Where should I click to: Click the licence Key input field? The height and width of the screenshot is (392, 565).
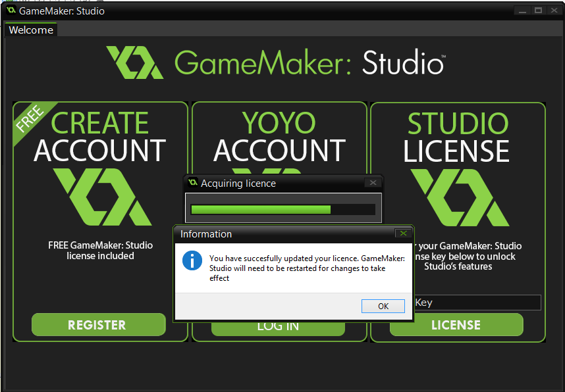point(477,303)
